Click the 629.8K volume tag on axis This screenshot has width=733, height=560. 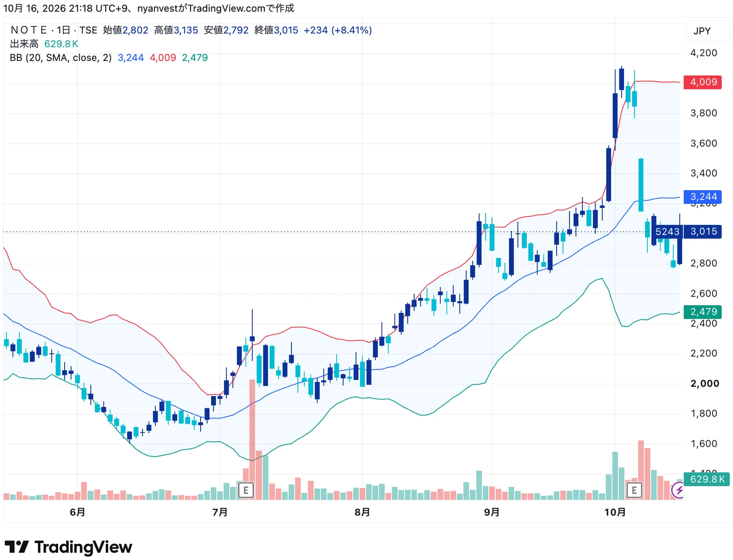click(x=706, y=479)
